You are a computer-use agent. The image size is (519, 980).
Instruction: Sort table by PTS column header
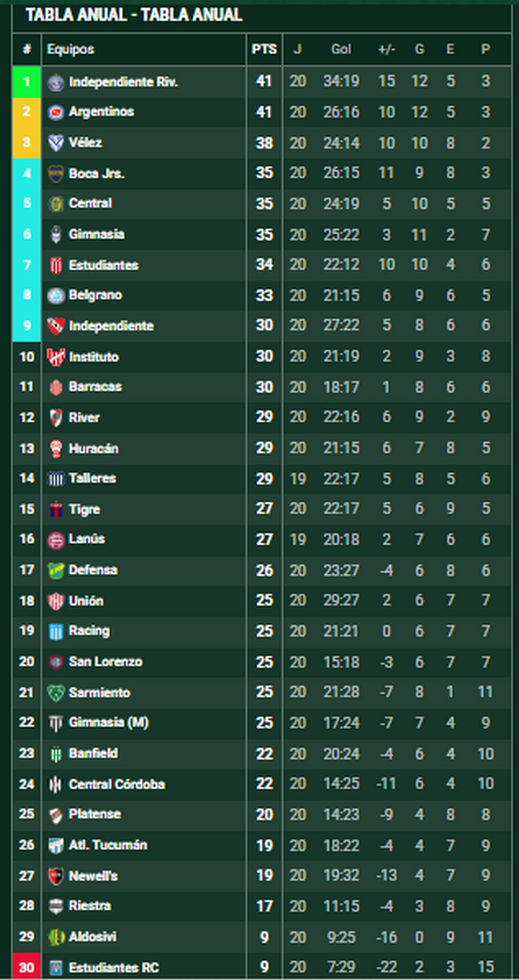coord(264,50)
